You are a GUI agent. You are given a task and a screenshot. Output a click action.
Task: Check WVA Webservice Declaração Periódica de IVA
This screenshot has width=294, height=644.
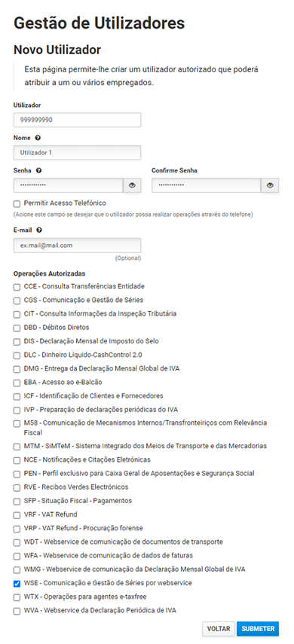[x=17, y=611]
